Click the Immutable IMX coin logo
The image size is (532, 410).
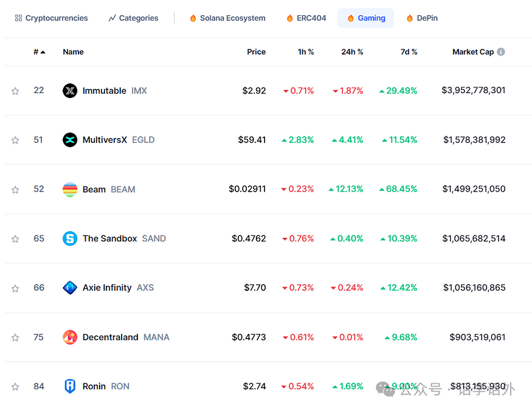(x=70, y=90)
